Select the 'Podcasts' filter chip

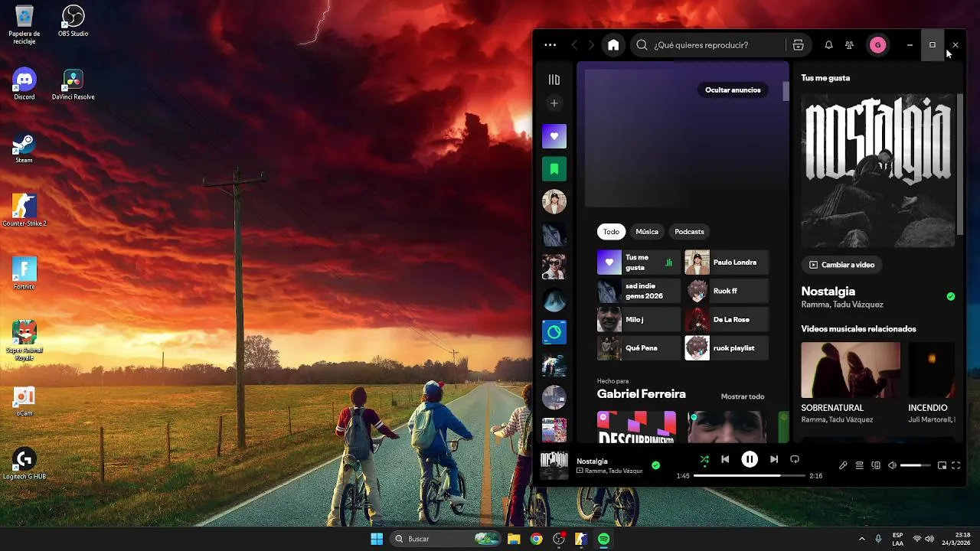point(689,231)
